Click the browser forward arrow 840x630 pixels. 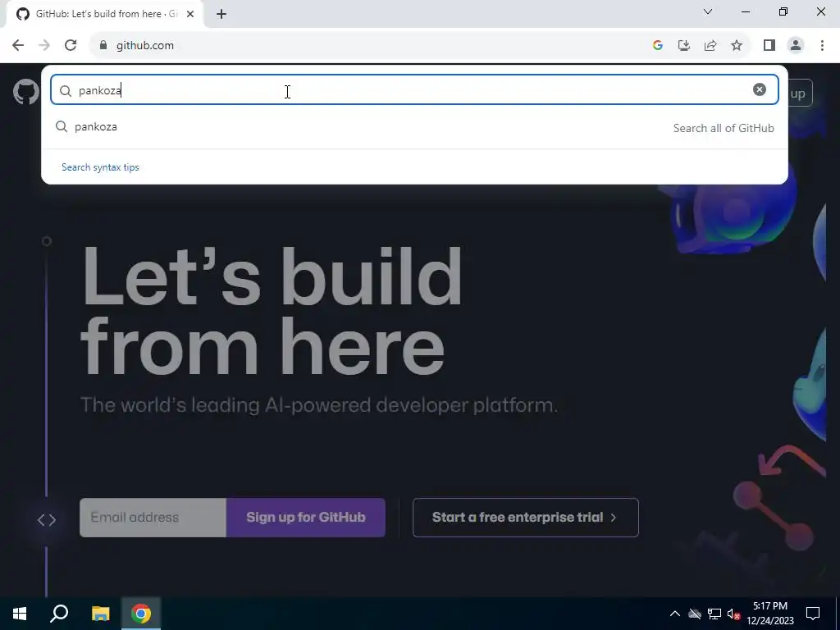point(44,45)
